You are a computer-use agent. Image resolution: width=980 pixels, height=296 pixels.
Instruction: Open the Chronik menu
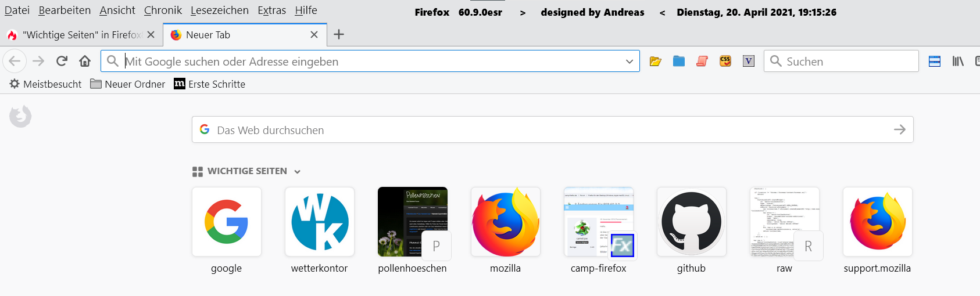(163, 10)
